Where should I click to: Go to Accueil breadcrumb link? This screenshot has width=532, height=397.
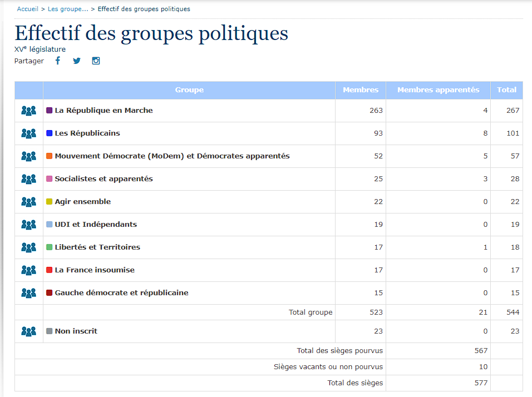[28, 9]
